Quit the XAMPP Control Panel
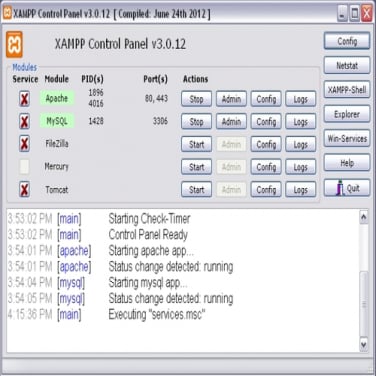Viewport: 376px width, 376px height. click(347, 188)
